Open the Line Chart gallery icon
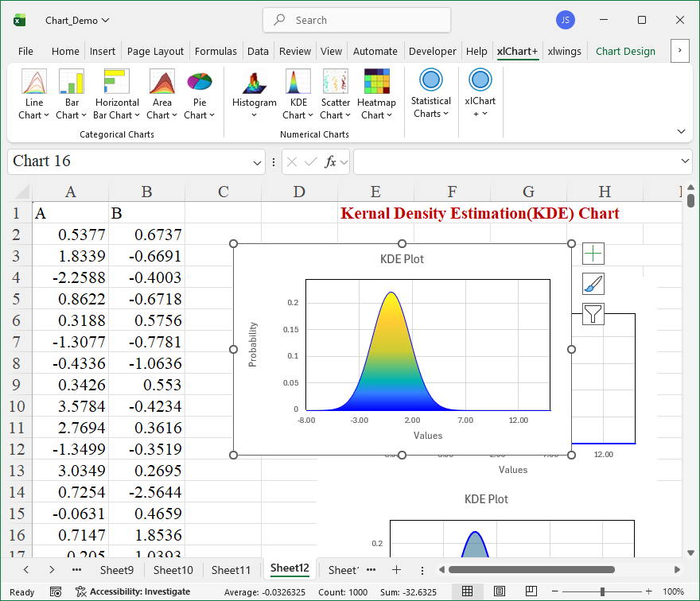Screen dimensions: 700x601 point(33,82)
